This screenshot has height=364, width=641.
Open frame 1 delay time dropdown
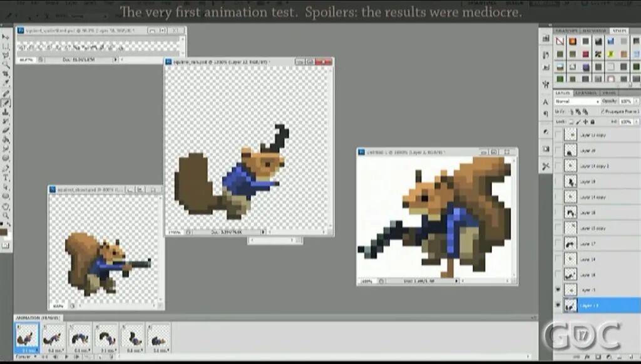click(29, 350)
